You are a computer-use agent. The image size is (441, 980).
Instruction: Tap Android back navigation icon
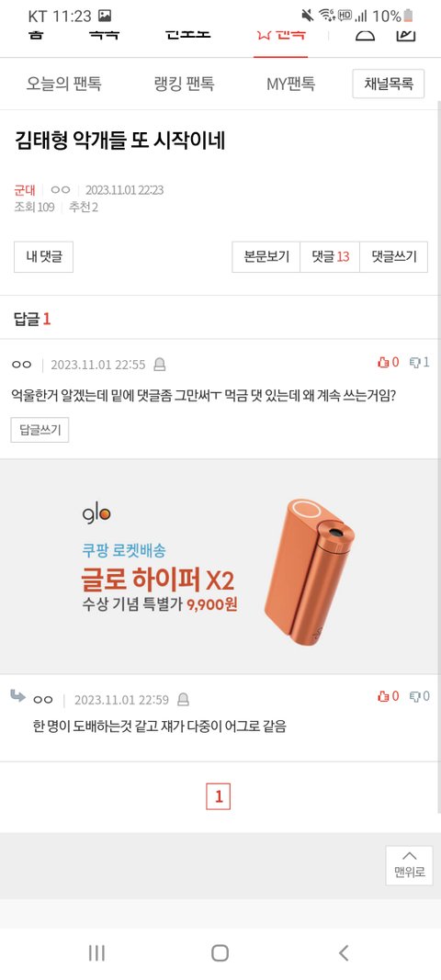[343, 952]
